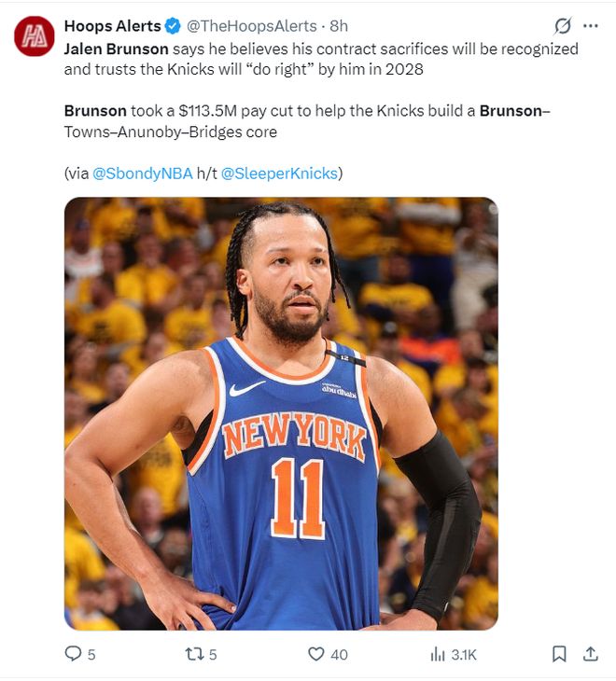Open the Hoops Alerts display name
This screenshot has width=616, height=681.
point(112,26)
